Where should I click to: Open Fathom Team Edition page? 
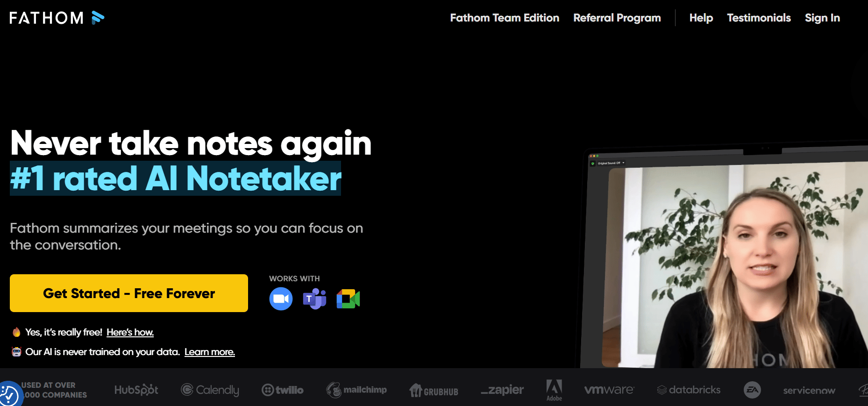pyautogui.click(x=505, y=18)
